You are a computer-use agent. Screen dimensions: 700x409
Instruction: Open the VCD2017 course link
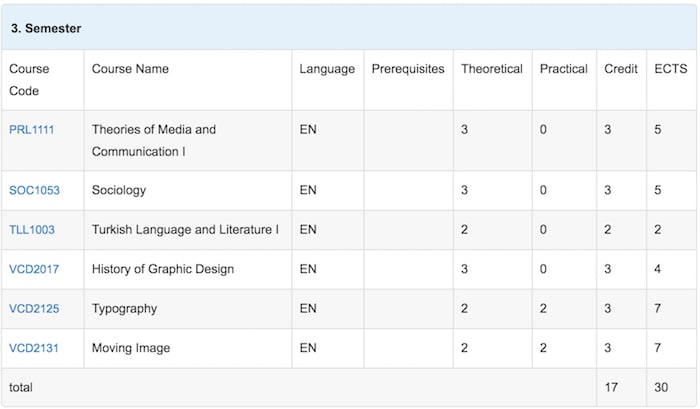34,269
